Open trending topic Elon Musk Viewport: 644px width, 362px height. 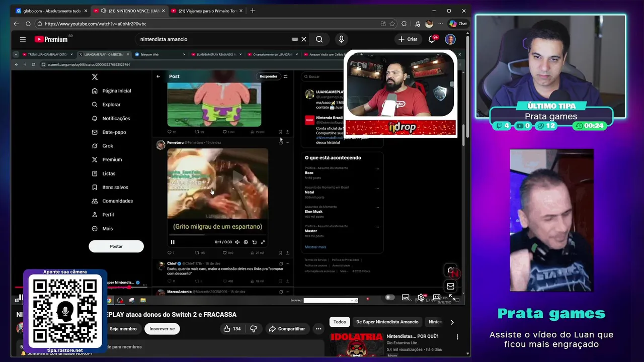pyautogui.click(x=313, y=212)
